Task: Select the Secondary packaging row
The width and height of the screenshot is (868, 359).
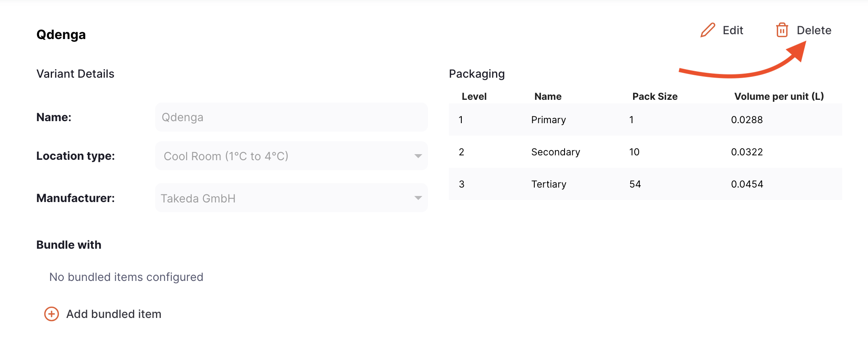Action: tap(645, 152)
